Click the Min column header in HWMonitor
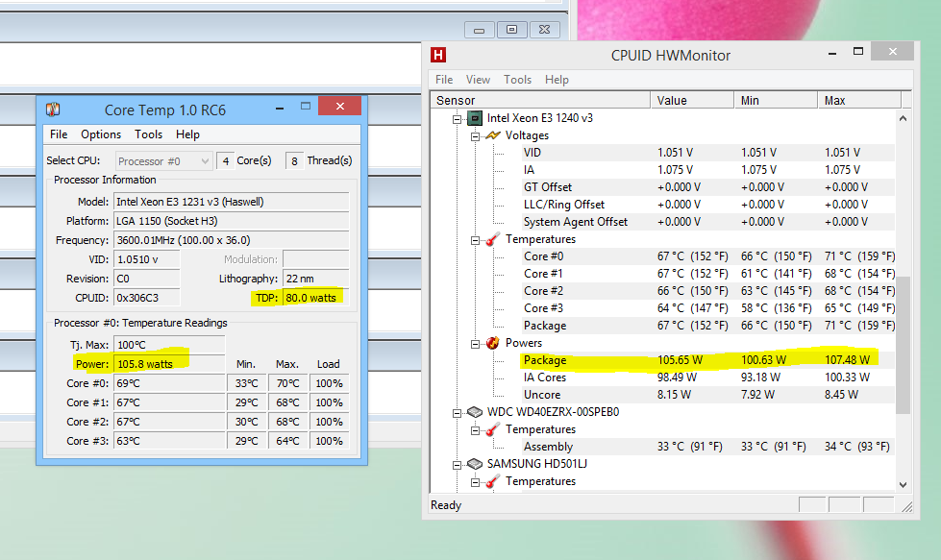Viewport: 941px width, 560px height. (x=776, y=100)
